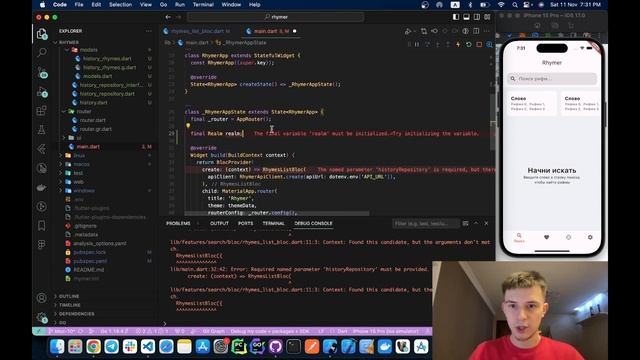
Task: Expand the TIMELINE section
Action: click(x=70, y=305)
